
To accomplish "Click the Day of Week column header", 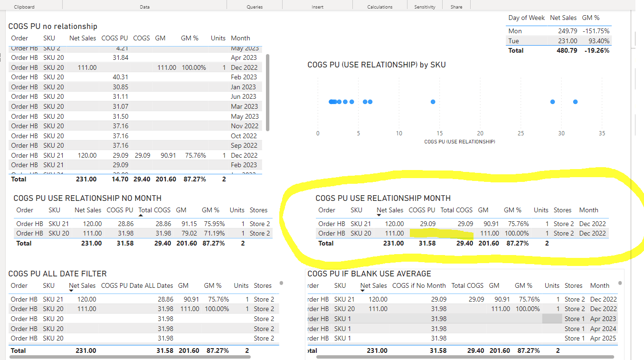I will 526,18.
